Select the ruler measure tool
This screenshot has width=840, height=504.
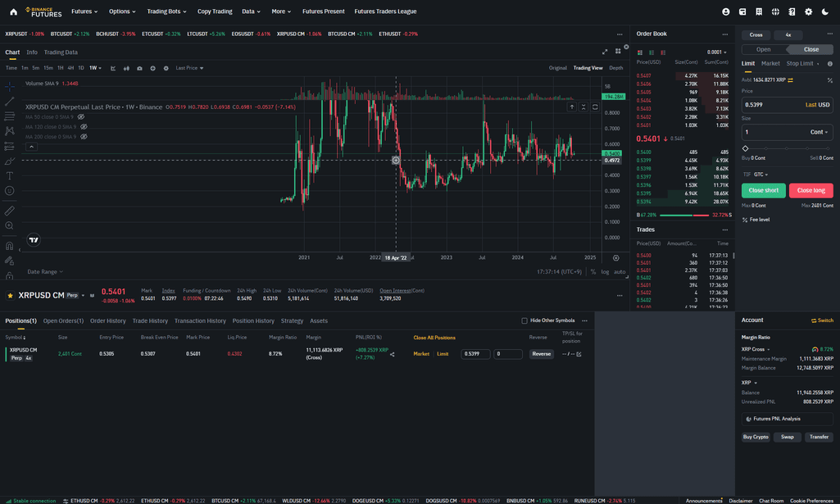[x=10, y=211]
